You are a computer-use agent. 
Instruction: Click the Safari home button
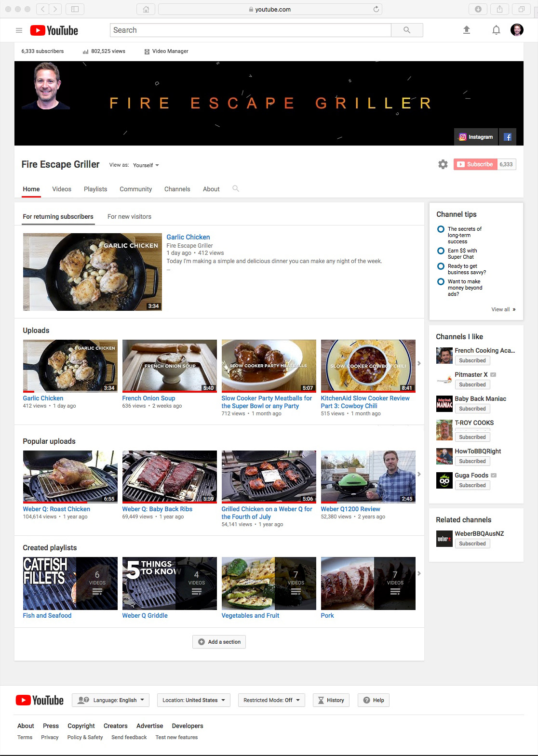(146, 9)
